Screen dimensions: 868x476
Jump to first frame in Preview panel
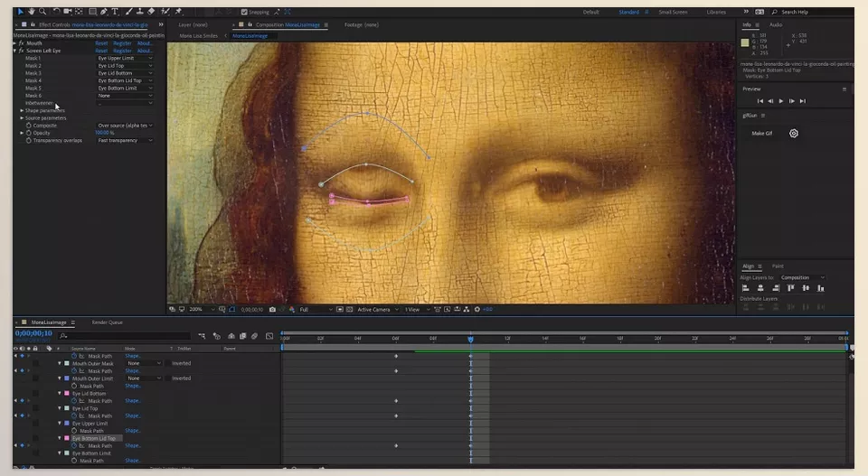tap(760, 101)
